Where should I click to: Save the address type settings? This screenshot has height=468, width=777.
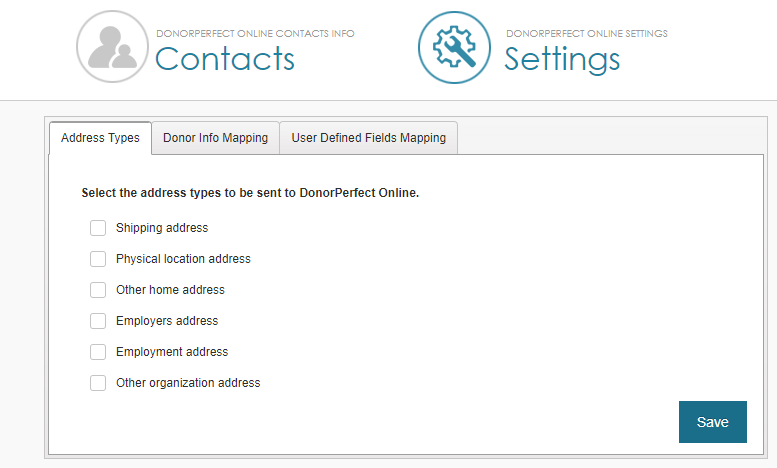pyautogui.click(x=713, y=422)
